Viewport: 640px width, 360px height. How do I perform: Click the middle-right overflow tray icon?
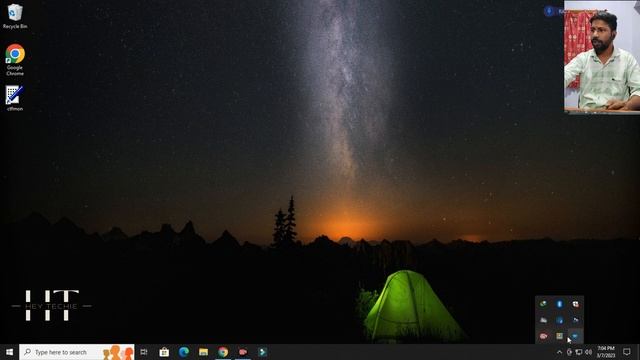pos(576,320)
